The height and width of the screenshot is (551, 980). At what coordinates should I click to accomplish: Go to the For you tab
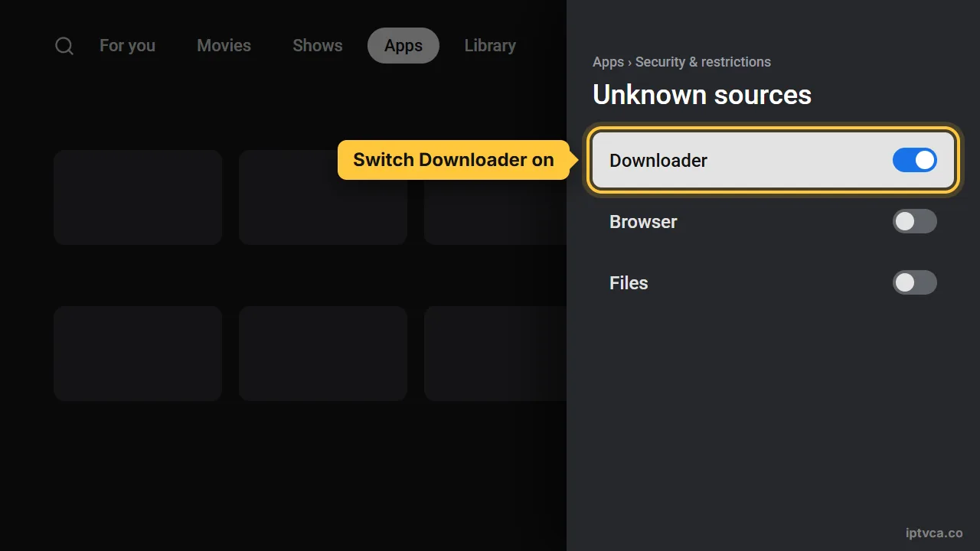tap(127, 45)
